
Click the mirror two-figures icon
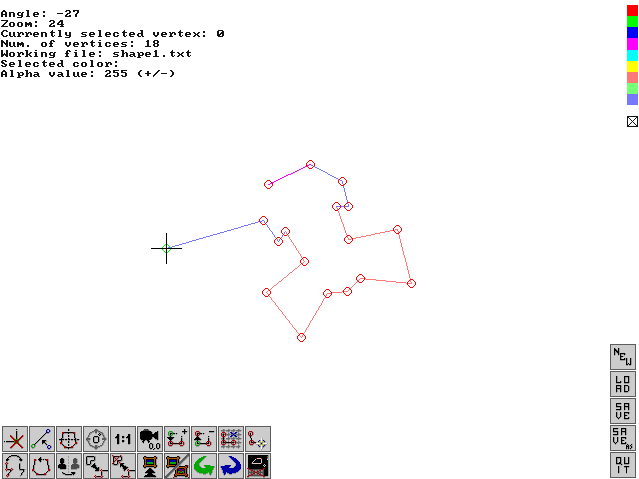69,466
